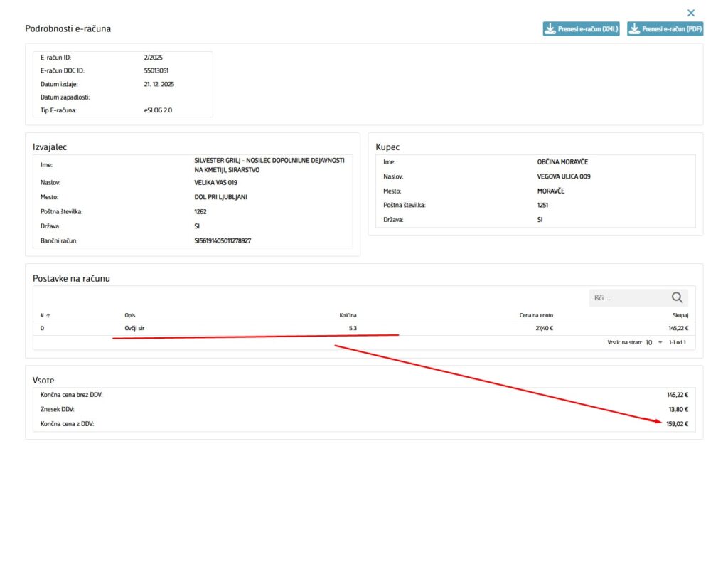Close the e-račun details dialog

(690, 13)
